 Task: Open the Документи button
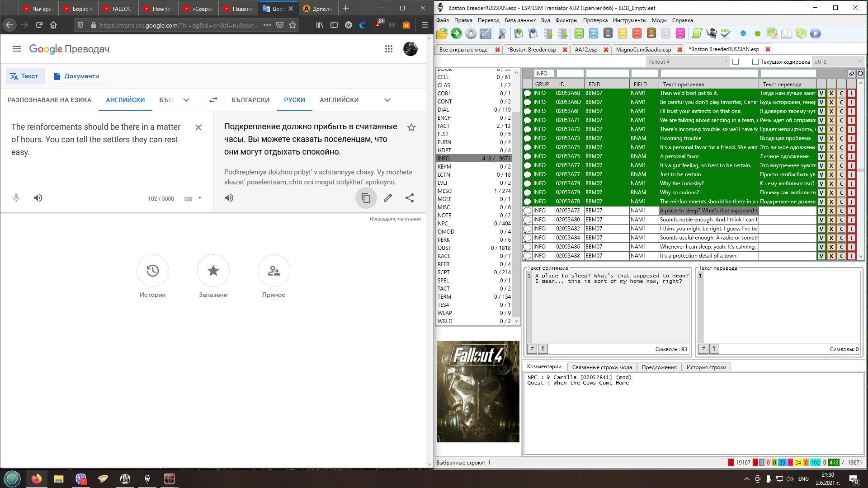point(77,76)
